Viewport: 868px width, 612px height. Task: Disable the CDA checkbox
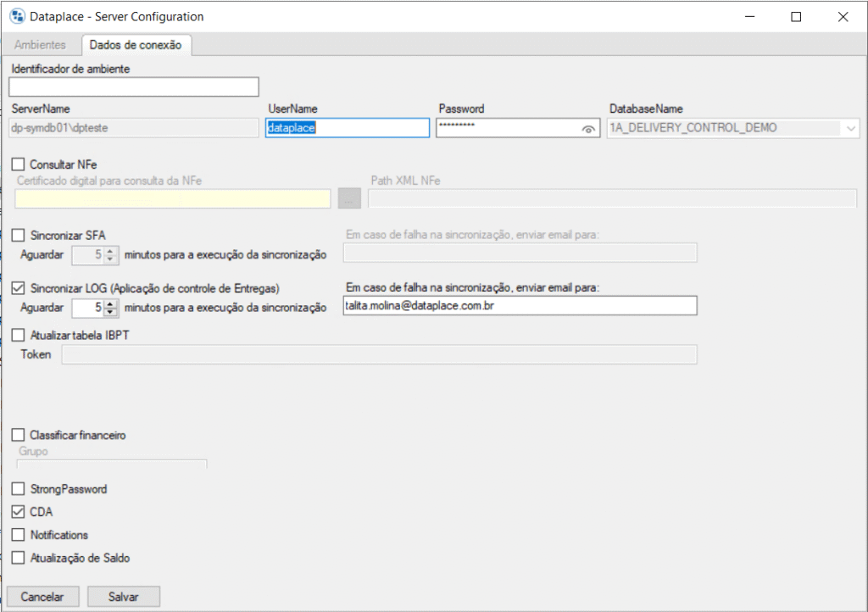pyautogui.click(x=19, y=512)
